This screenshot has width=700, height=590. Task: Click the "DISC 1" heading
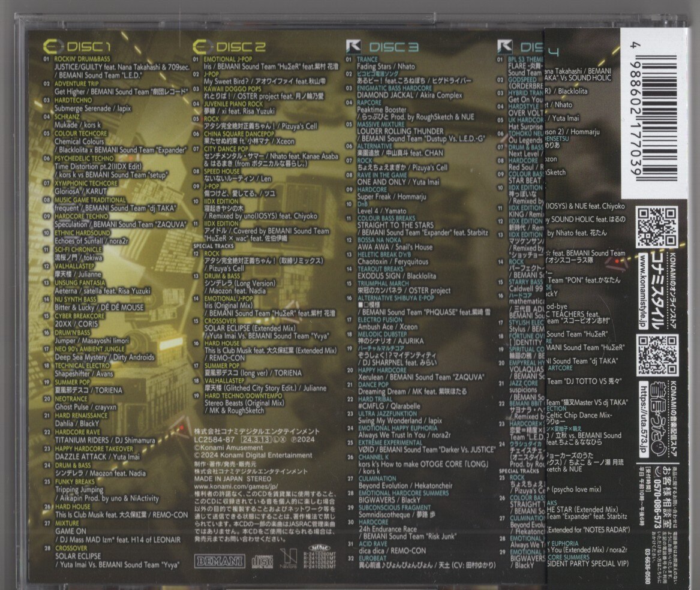pyautogui.click(x=88, y=46)
